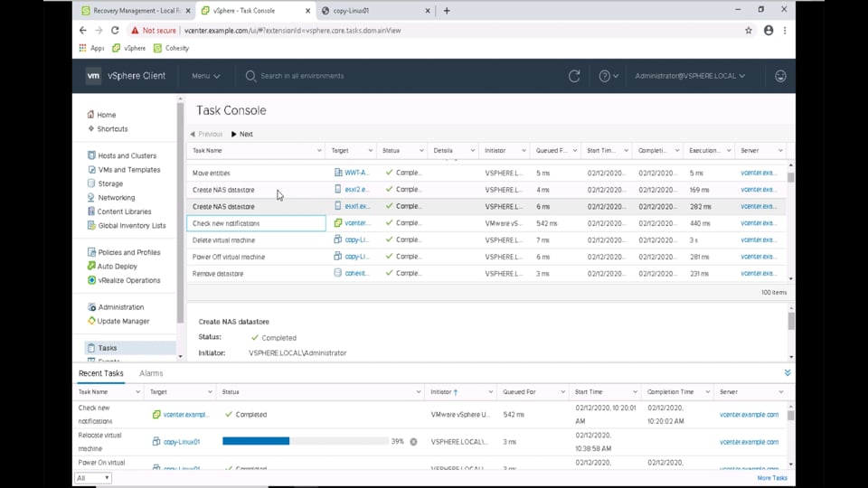
Task: Click the Relocate task progress bar
Action: [x=306, y=441]
